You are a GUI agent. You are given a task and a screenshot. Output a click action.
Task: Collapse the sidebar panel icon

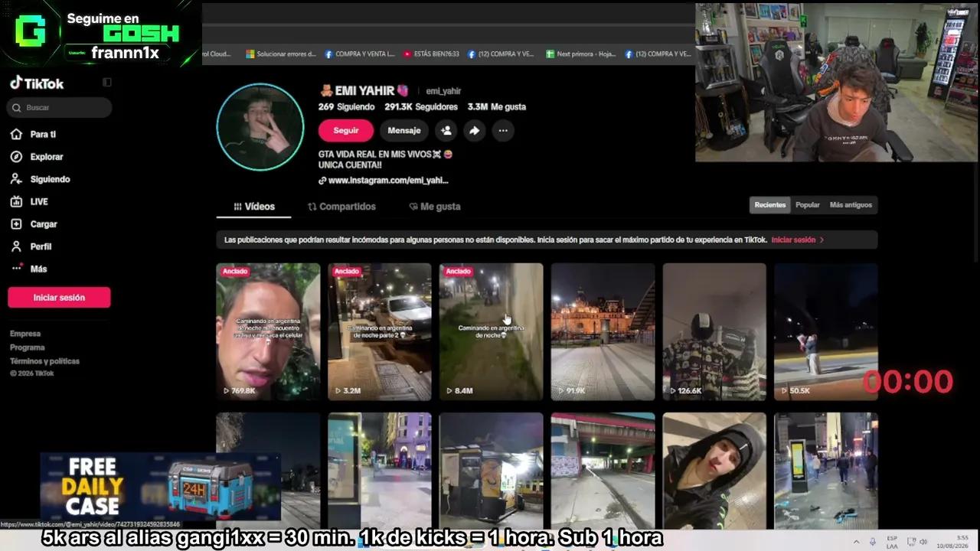(x=107, y=83)
